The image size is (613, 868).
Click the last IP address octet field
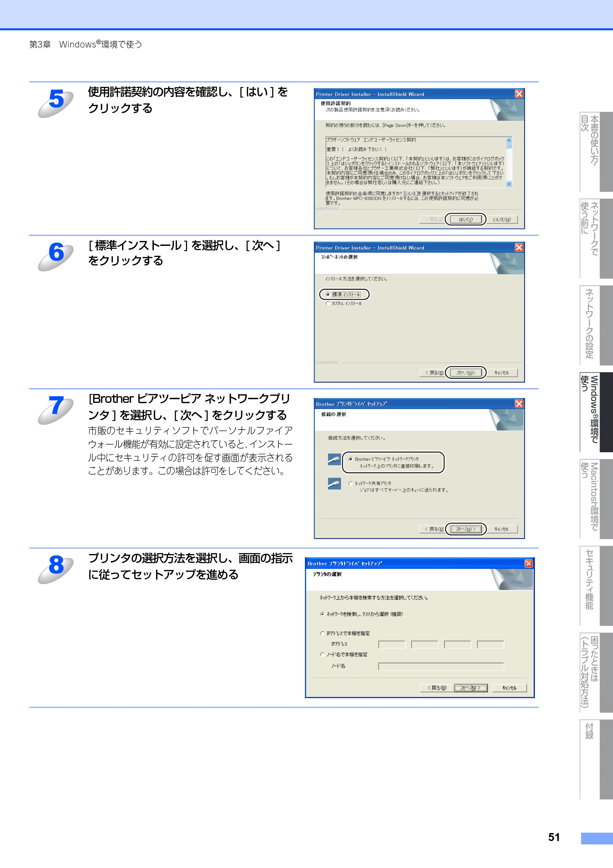click(x=490, y=644)
